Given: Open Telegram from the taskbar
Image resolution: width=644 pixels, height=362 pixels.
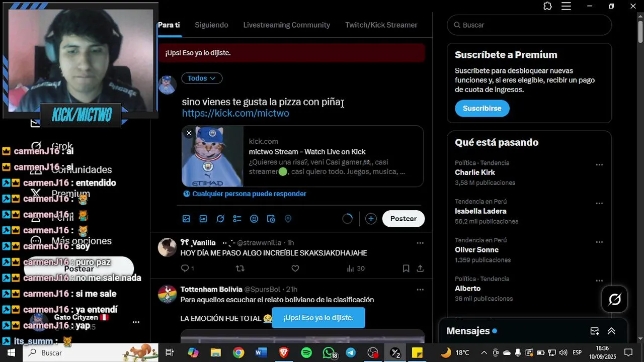Looking at the screenshot, I should tap(351, 353).
